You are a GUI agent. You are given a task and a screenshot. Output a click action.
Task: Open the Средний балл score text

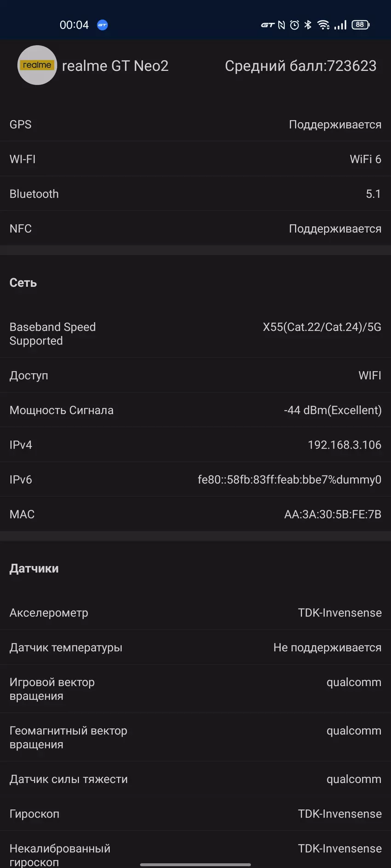[300, 66]
